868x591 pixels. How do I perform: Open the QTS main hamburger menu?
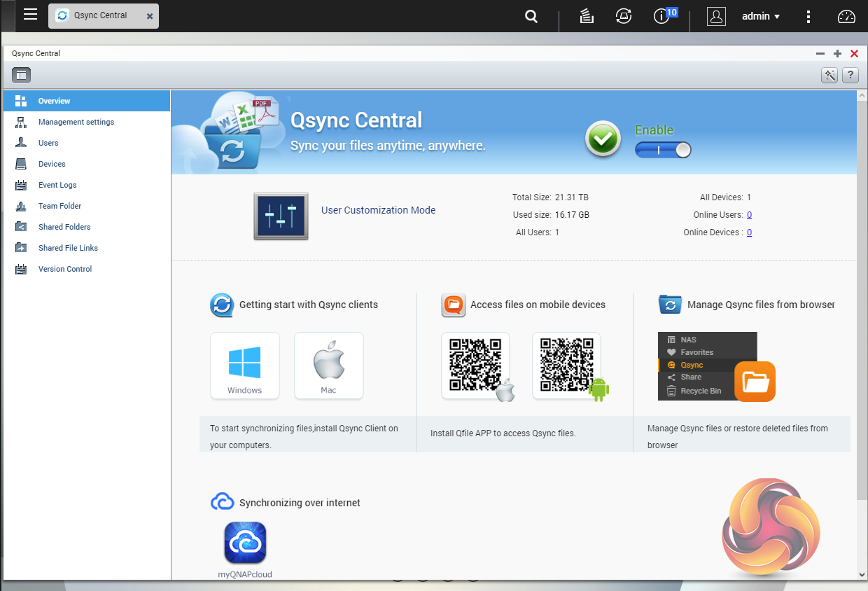[x=30, y=15]
